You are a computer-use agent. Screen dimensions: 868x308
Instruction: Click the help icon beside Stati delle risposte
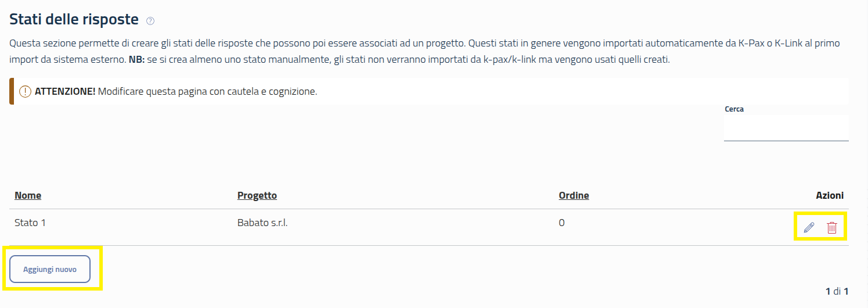point(150,21)
